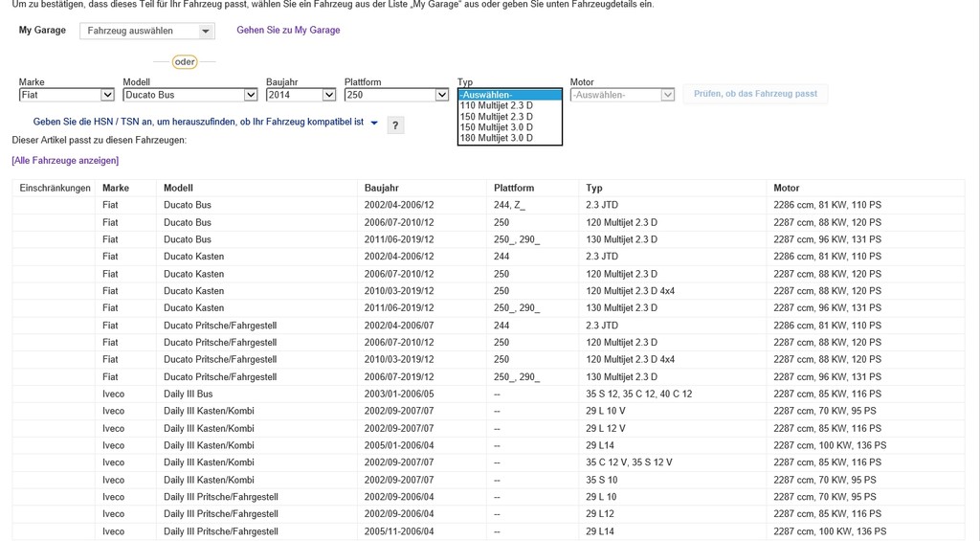
Task: Open the Plattform dropdown showing 250
Action: tap(396, 95)
